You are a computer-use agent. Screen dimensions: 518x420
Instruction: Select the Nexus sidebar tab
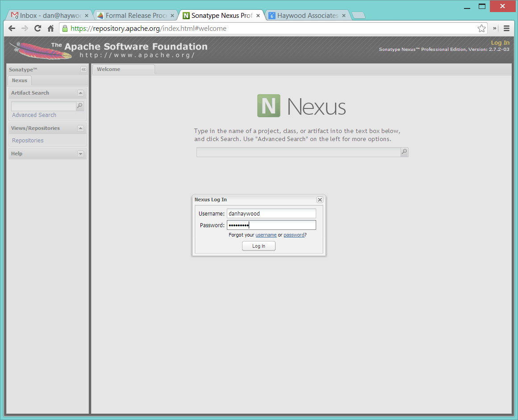pyautogui.click(x=20, y=81)
